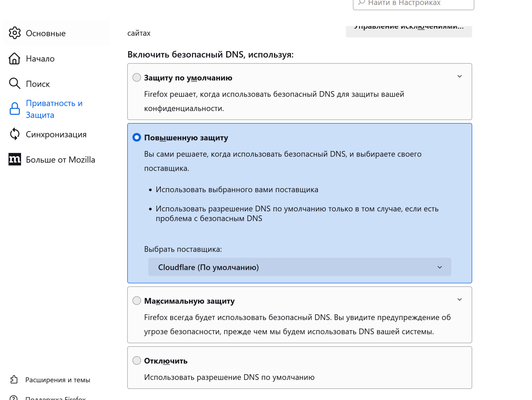Click the padlock icon for Приватность и Защита
Image resolution: width=532 pixels, height=400 pixels.
(x=14, y=109)
